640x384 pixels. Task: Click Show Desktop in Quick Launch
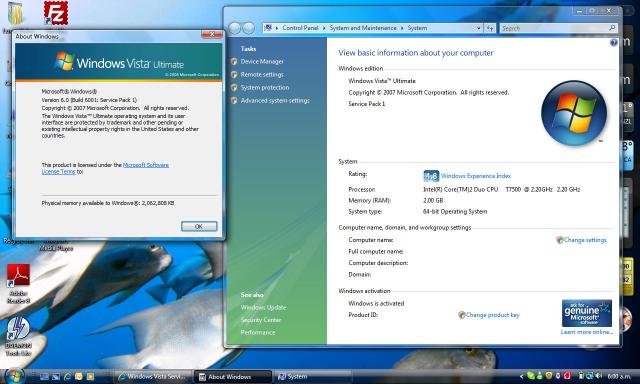pos(44,377)
